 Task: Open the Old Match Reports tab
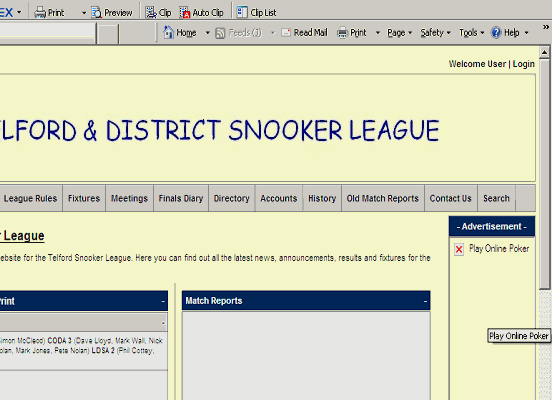pyautogui.click(x=382, y=198)
